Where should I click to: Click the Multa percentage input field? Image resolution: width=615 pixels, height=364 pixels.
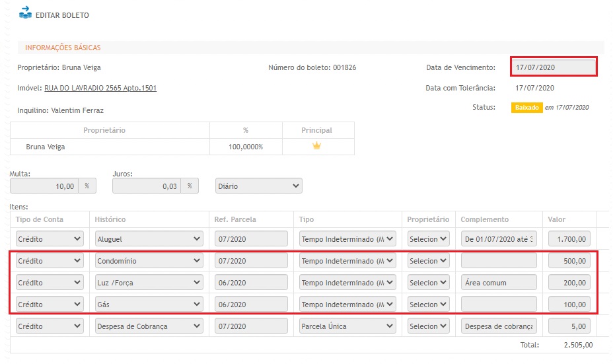pos(45,186)
